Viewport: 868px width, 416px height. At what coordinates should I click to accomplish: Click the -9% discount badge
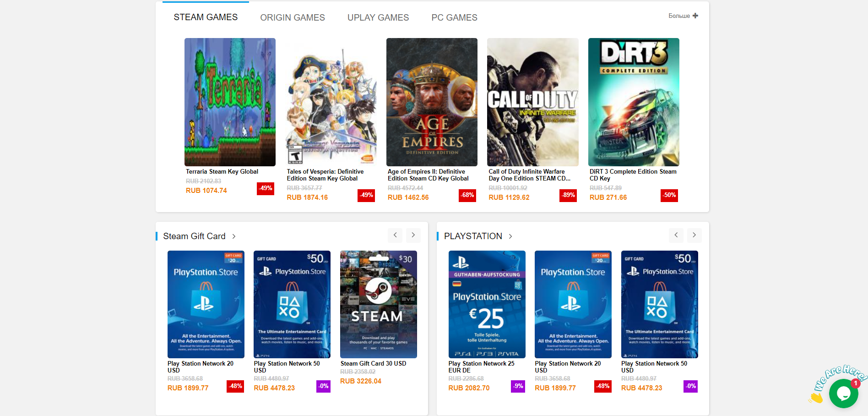tap(518, 386)
